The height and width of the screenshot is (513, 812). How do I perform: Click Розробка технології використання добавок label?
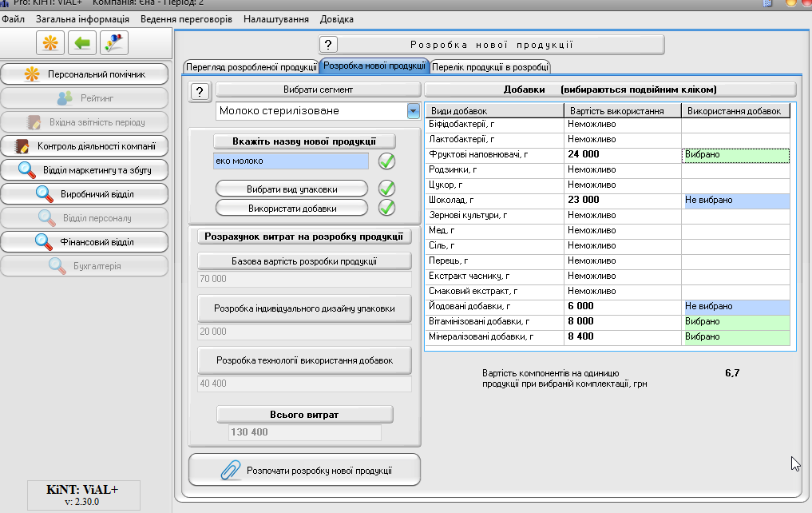click(304, 360)
